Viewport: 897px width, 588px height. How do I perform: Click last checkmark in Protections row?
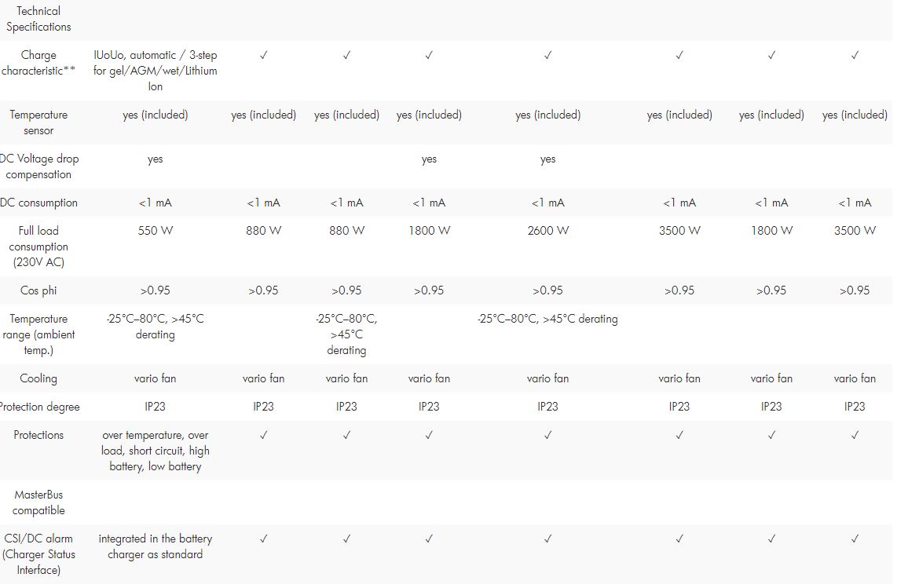click(x=855, y=435)
